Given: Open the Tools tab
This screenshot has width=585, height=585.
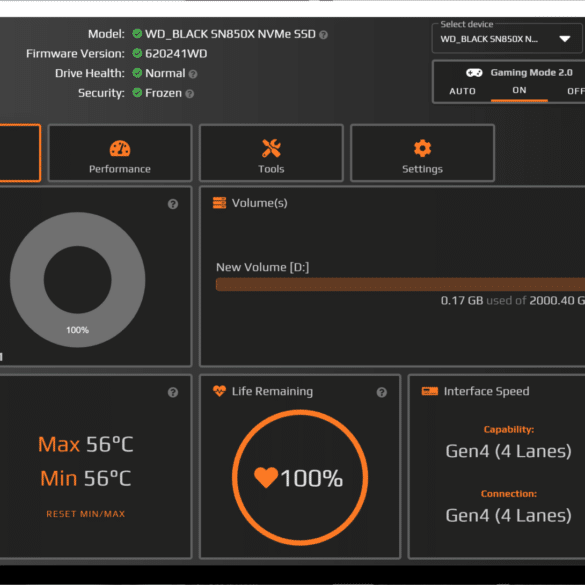Looking at the screenshot, I should click(x=271, y=153).
